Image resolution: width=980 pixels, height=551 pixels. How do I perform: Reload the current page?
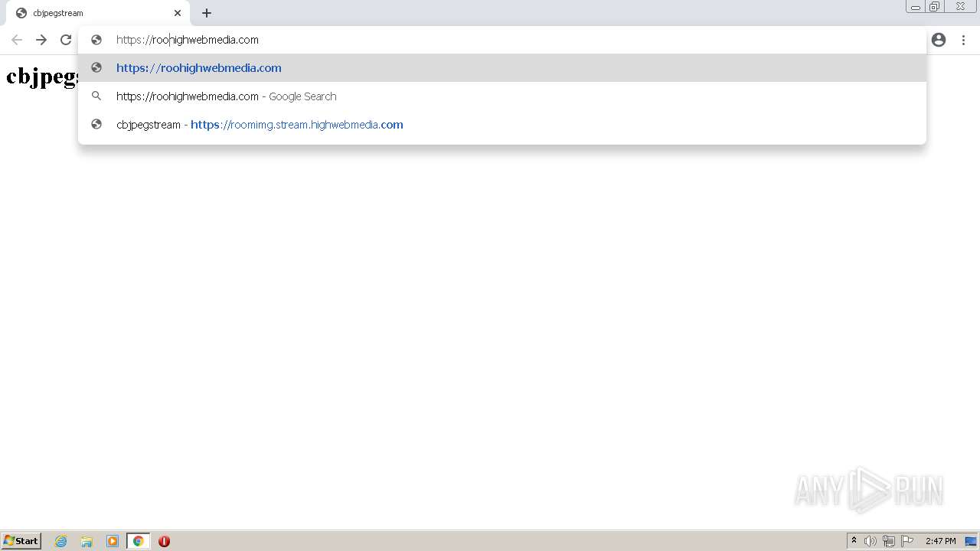[66, 40]
